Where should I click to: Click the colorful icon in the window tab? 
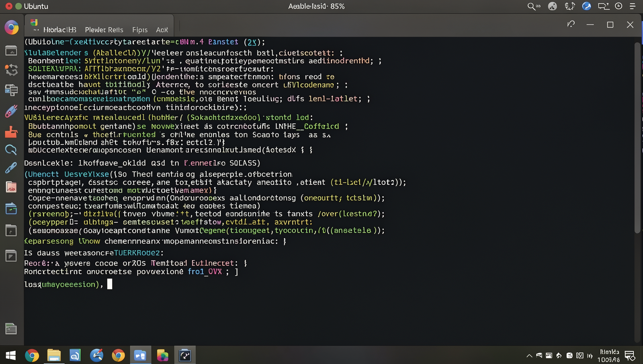click(34, 22)
